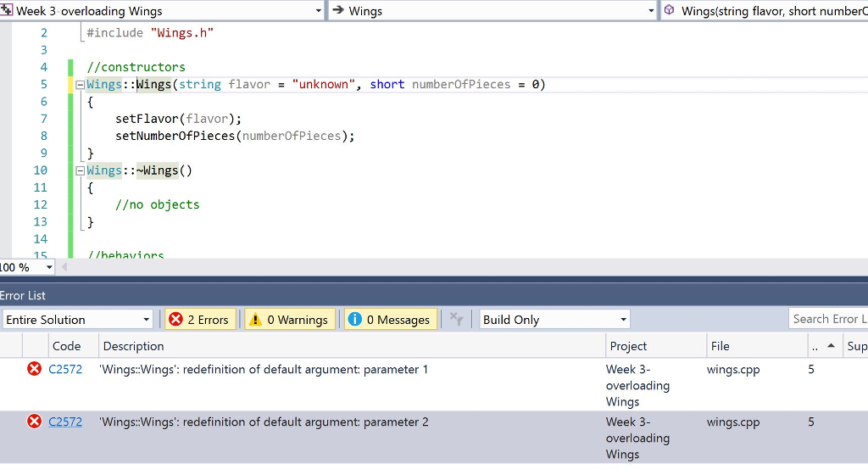This screenshot has height=469, width=868.
Task: Click the '//no objects' comment
Action: tap(157, 205)
